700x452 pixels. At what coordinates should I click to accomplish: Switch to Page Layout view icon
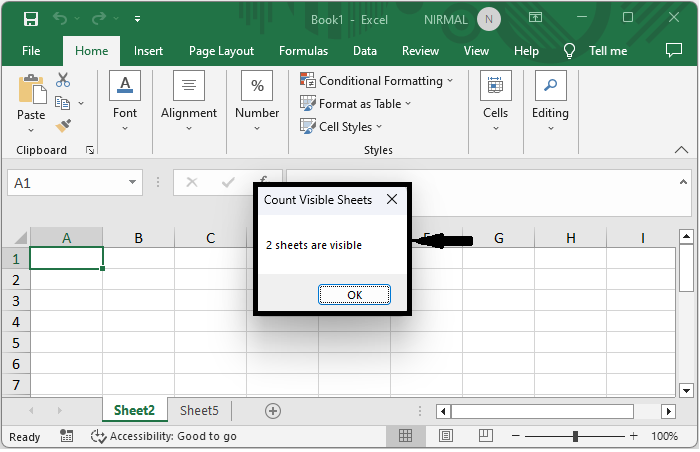tap(446, 435)
